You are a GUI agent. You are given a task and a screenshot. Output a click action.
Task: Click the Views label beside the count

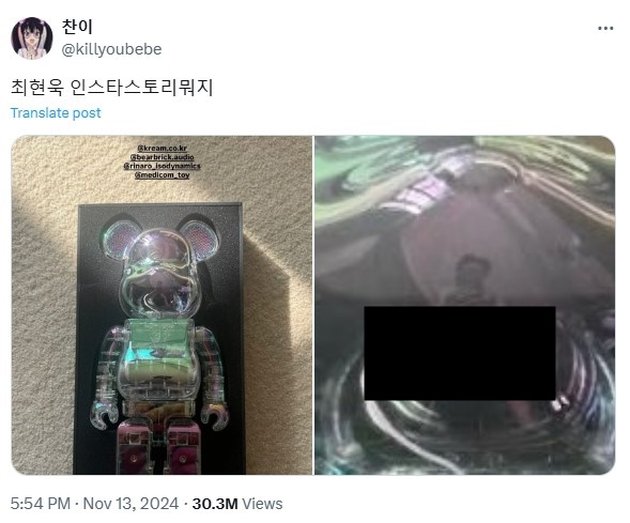click(x=262, y=503)
